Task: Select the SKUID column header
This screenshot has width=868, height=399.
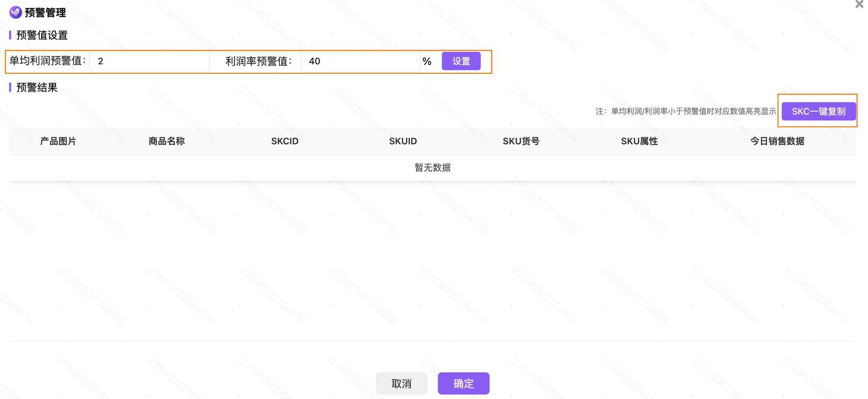Action: tap(403, 141)
